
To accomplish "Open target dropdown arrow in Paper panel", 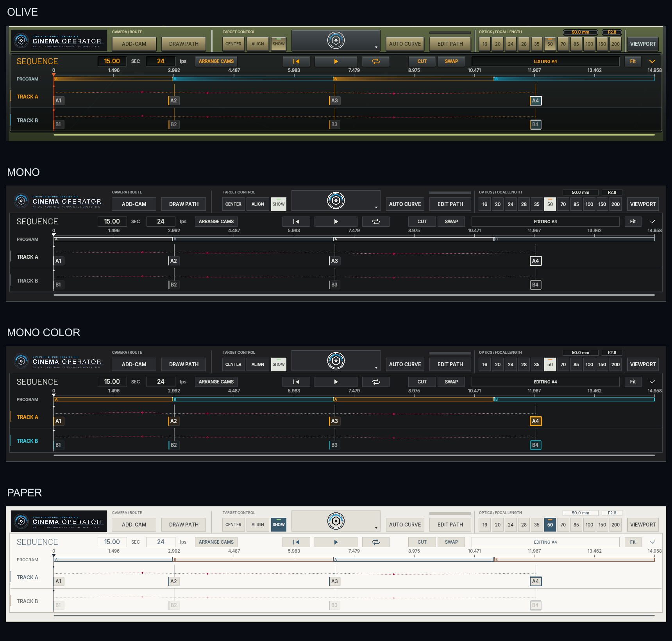I will coord(376,528).
